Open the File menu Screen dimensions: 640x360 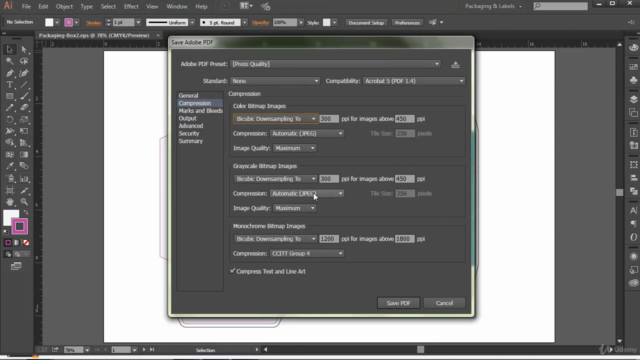point(26,7)
